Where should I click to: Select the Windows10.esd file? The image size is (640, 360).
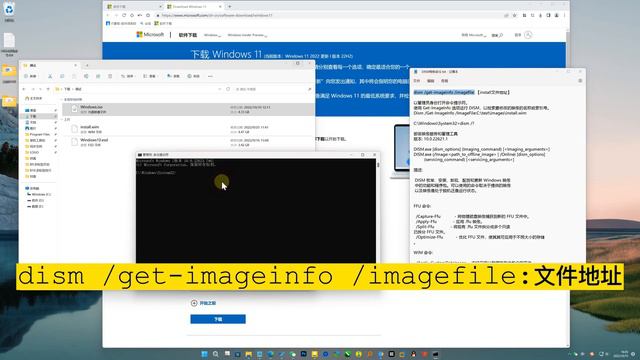[x=188, y=142]
